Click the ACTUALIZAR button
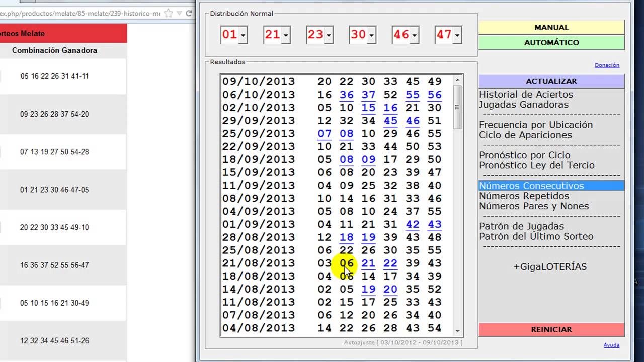The image size is (644, 362). click(x=551, y=81)
